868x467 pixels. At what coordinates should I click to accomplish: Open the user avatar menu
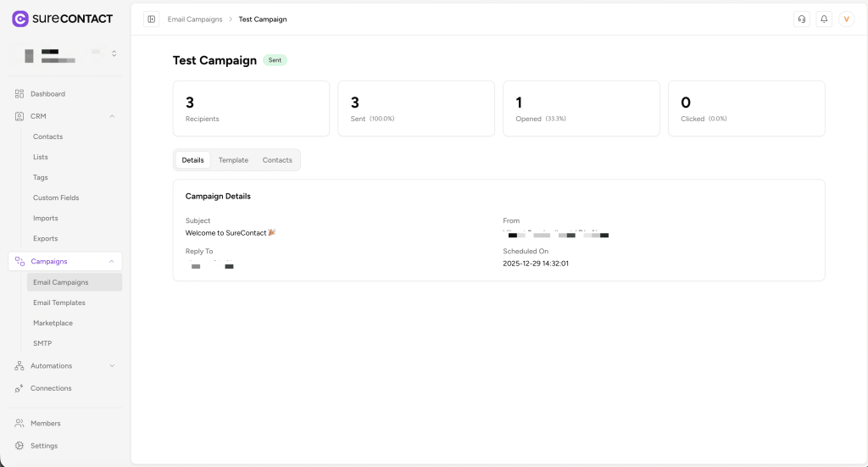(x=847, y=19)
